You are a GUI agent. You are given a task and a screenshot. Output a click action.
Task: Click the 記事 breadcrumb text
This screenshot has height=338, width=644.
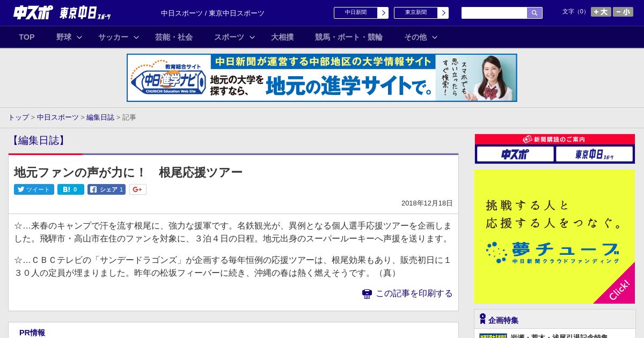(129, 117)
